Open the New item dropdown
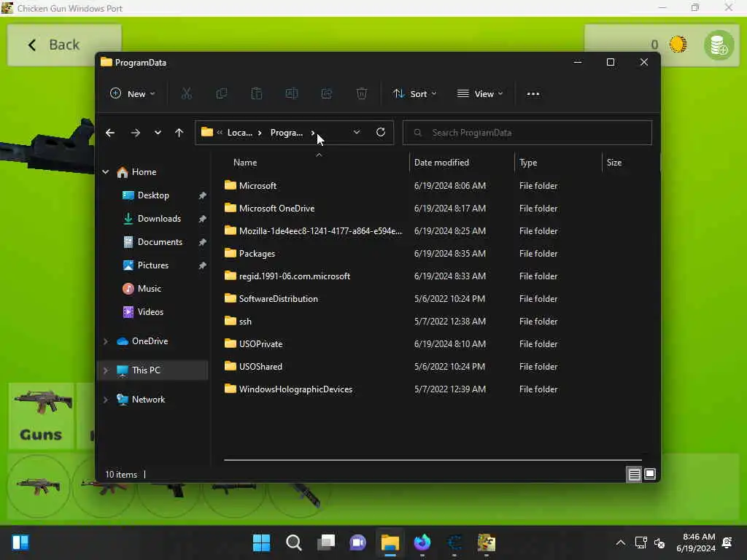The width and height of the screenshot is (747, 560). tap(133, 94)
